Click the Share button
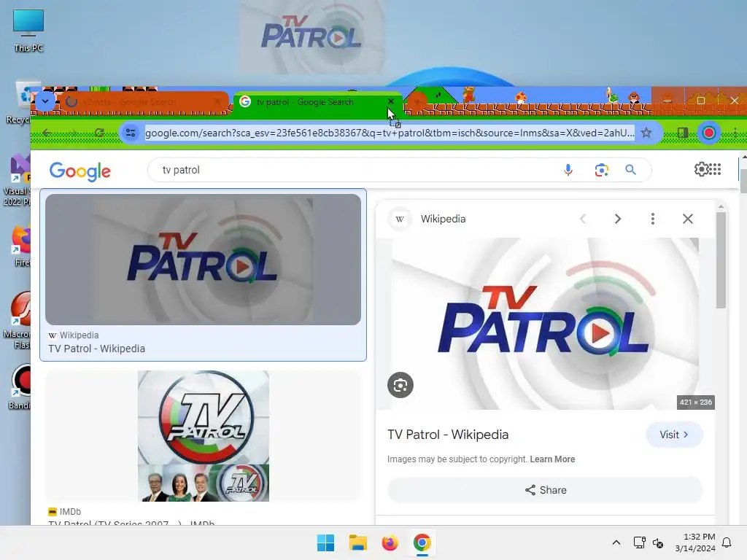 tap(546, 490)
